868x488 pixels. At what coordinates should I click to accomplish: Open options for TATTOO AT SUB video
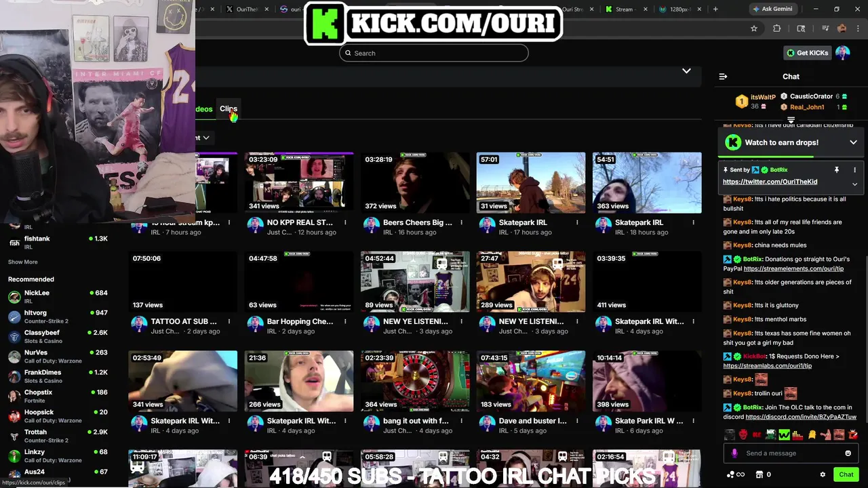(229, 321)
